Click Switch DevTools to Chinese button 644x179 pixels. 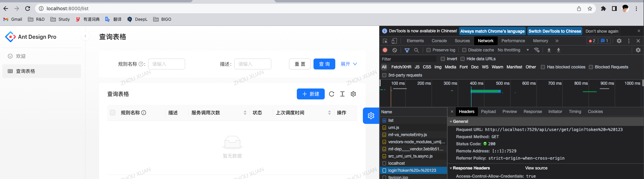555,31
